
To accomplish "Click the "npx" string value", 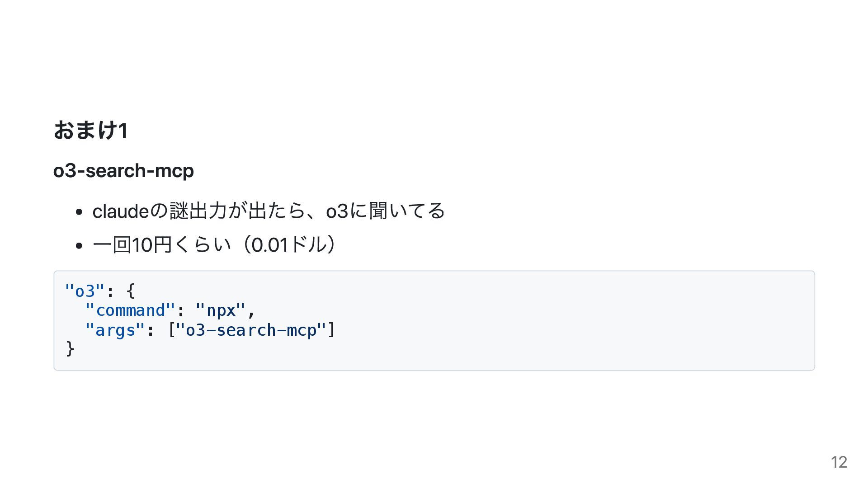I will tap(221, 310).
